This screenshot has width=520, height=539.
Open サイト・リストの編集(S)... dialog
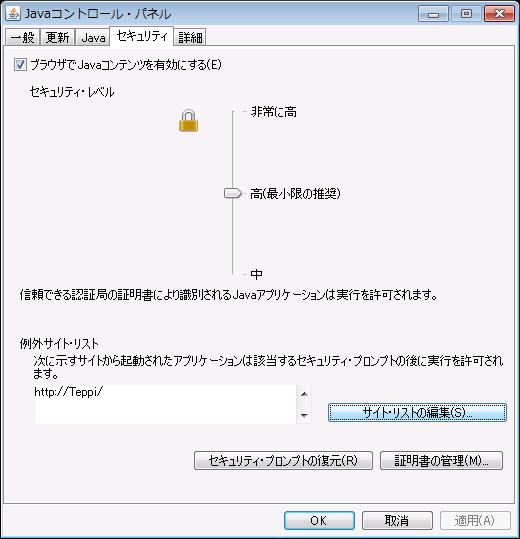tap(417, 412)
